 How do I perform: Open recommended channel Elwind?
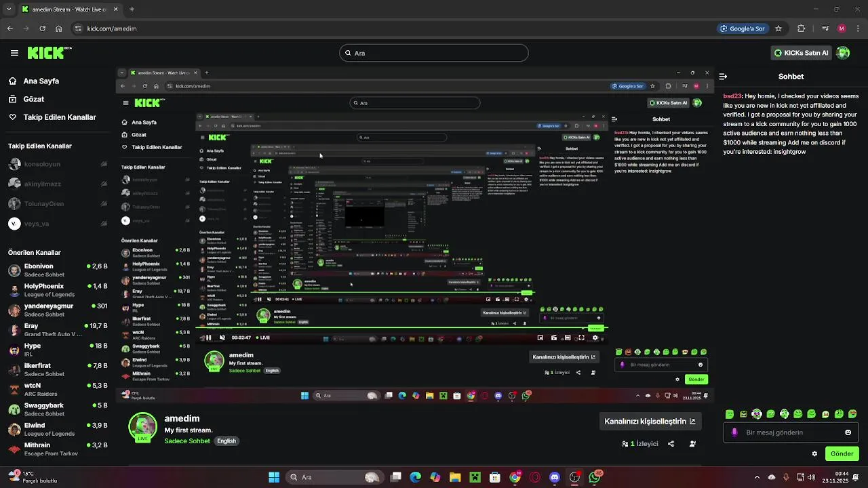58,429
